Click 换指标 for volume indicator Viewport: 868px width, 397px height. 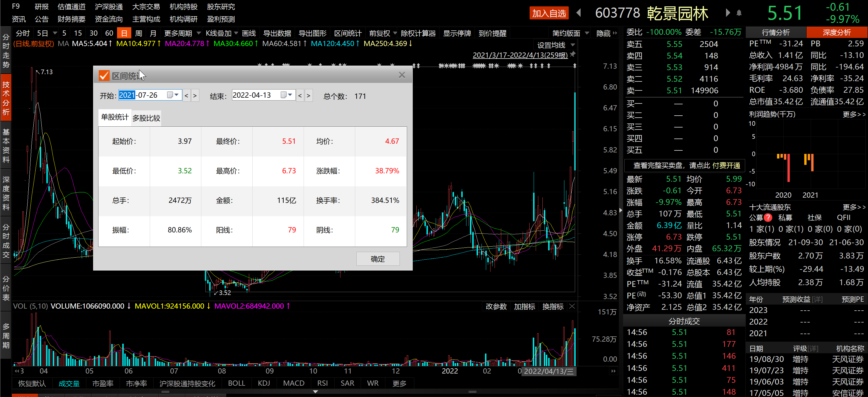(x=553, y=306)
